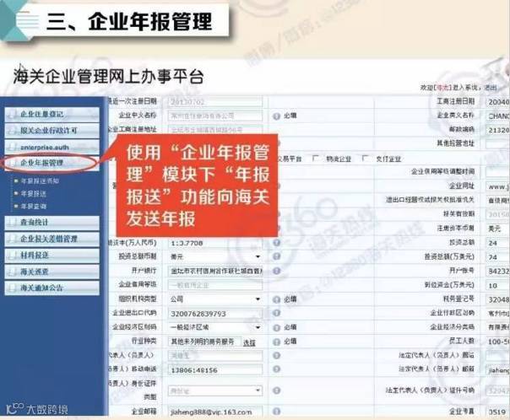Click the 企业邮箱 field with jiaheng388@vip.163.com
This screenshot has height=420, width=510.
tap(215, 412)
